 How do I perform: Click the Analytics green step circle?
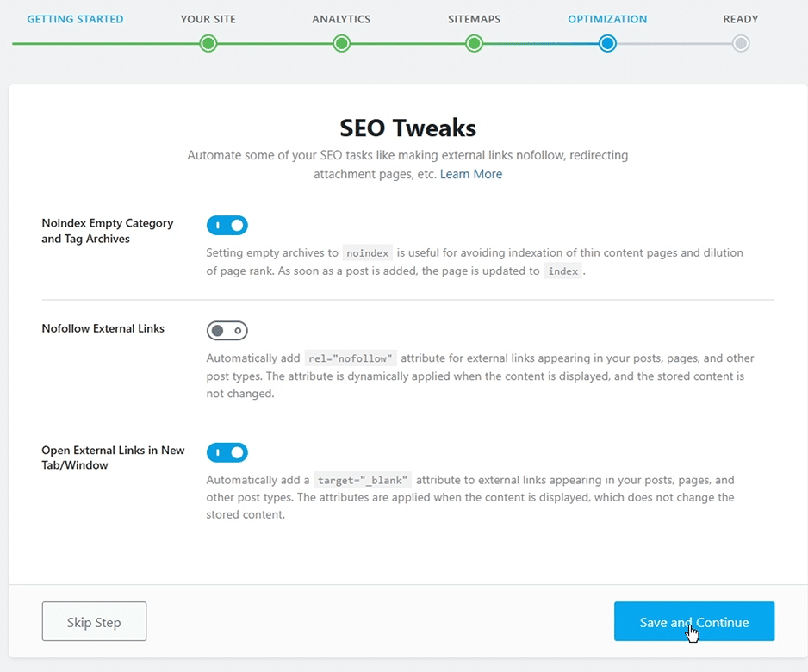coord(341,44)
